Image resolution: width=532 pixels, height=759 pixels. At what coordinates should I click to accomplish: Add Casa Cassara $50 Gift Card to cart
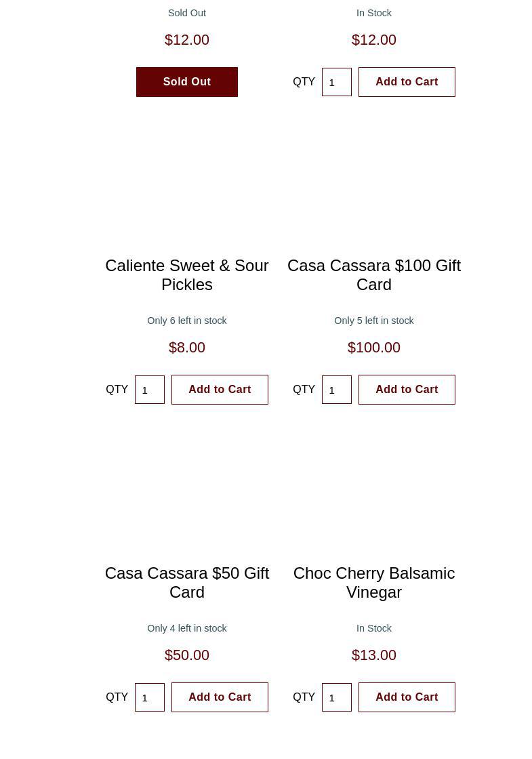pos(220,697)
